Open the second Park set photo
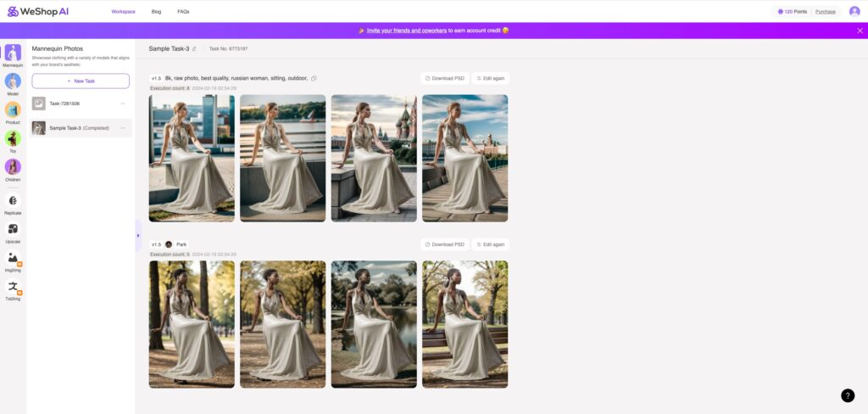The width and height of the screenshot is (868, 414). click(283, 324)
